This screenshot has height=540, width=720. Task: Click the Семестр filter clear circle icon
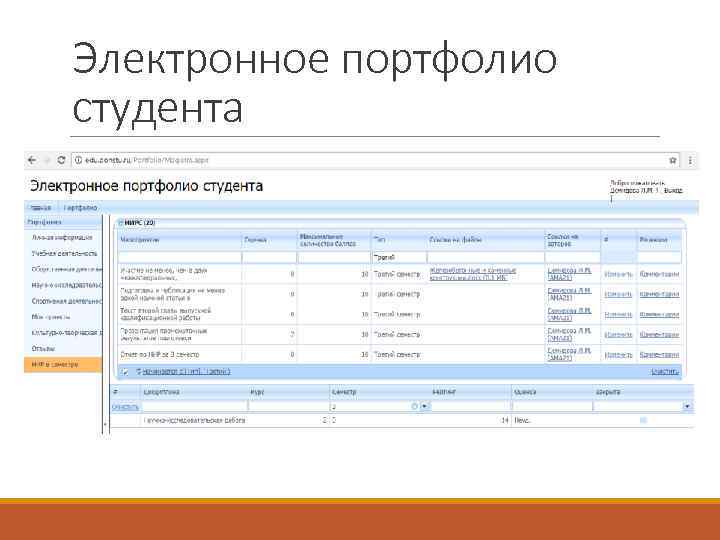(415, 406)
